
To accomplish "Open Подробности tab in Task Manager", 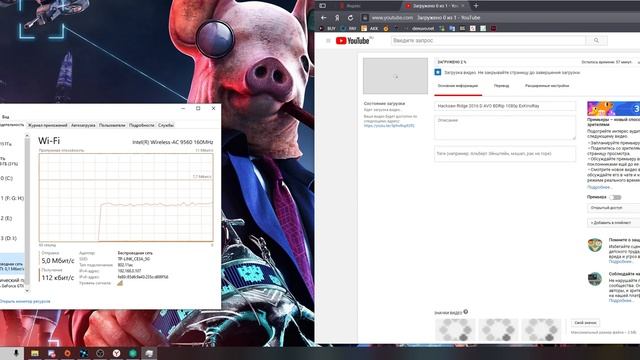I will (x=142, y=125).
